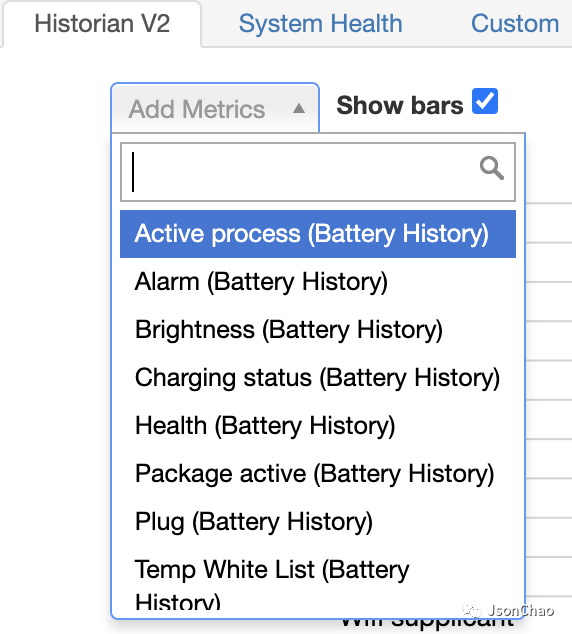572x634 pixels.
Task: Click the Add Metrics placeholder text
Action: [197, 109]
